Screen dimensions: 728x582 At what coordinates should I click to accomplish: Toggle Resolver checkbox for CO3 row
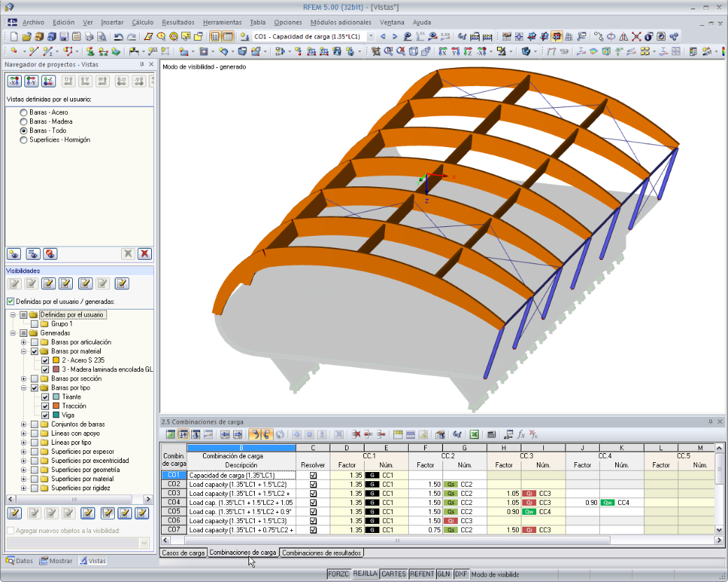[313, 493]
